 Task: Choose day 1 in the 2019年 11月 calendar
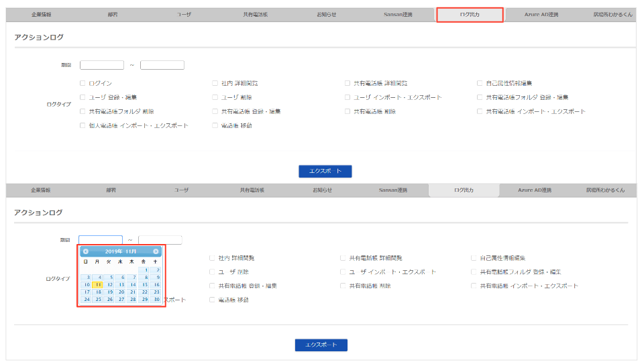click(144, 270)
